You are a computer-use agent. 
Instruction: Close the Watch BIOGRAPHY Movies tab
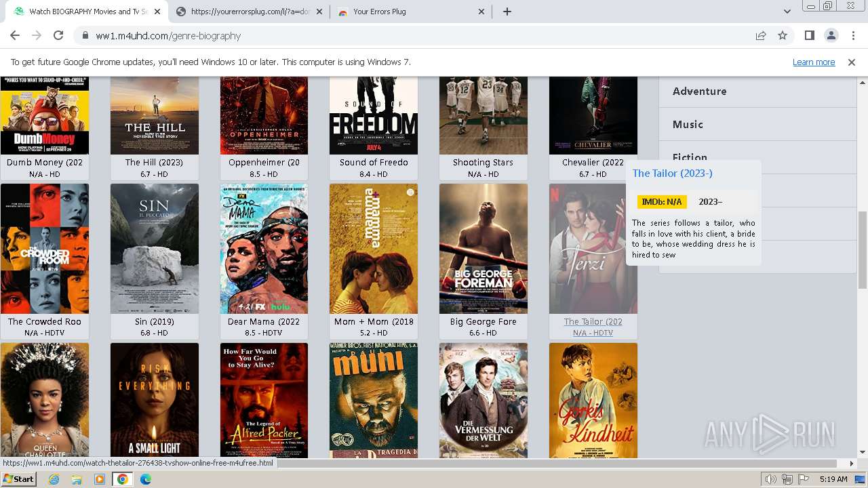(157, 12)
